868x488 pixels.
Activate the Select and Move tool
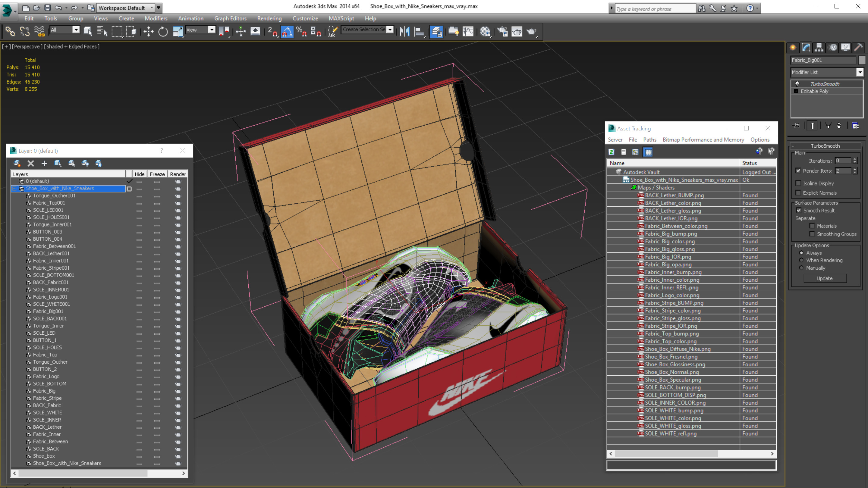(x=148, y=32)
